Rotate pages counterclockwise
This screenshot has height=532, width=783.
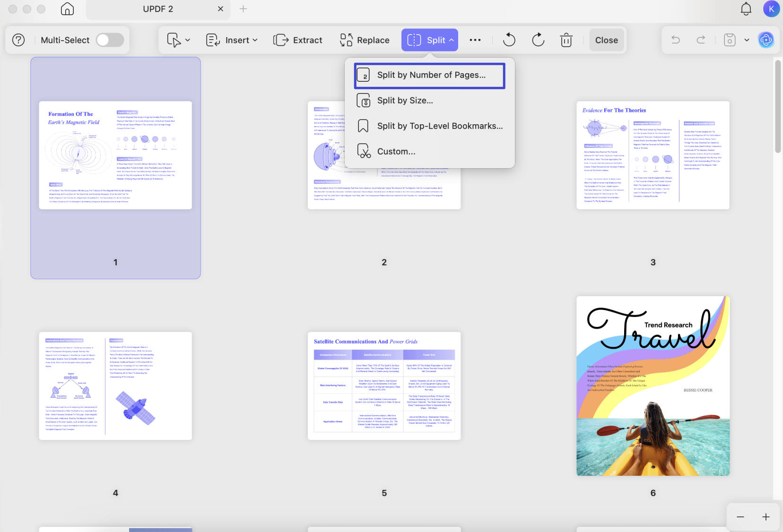tap(509, 40)
